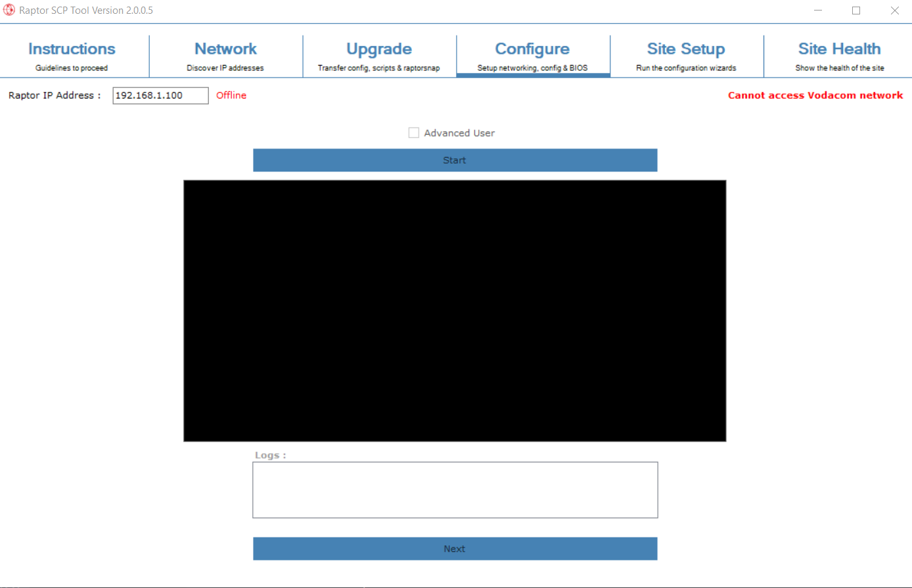Click inside the Logs text area
912x588 pixels.
455,489
